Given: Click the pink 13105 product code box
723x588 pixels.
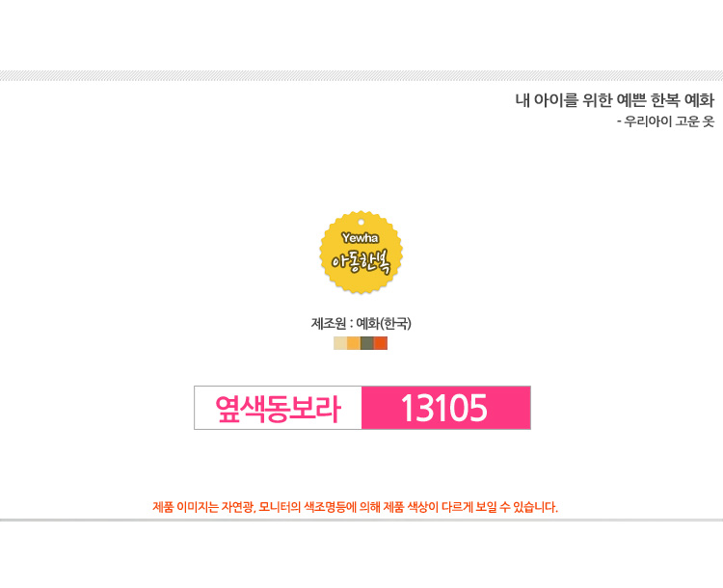Looking at the screenshot, I should [446, 408].
